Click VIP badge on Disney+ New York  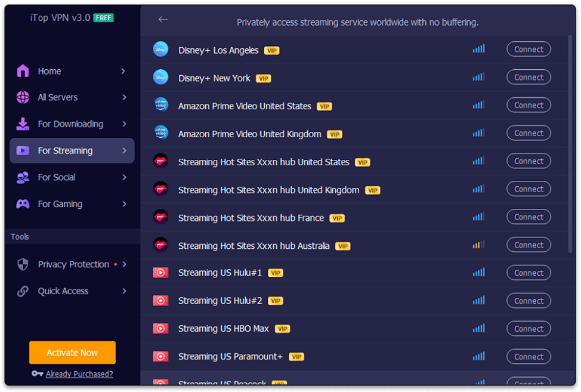[x=264, y=79]
